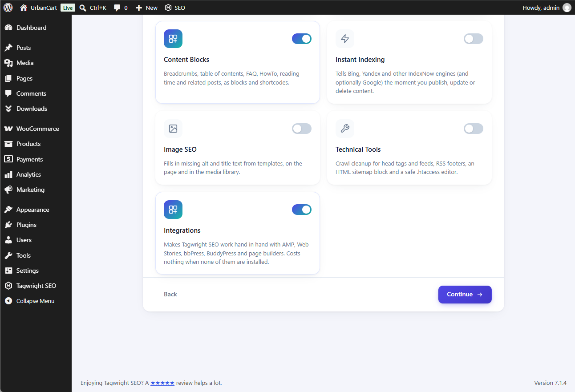Click the Integrations card icon

pos(173,210)
